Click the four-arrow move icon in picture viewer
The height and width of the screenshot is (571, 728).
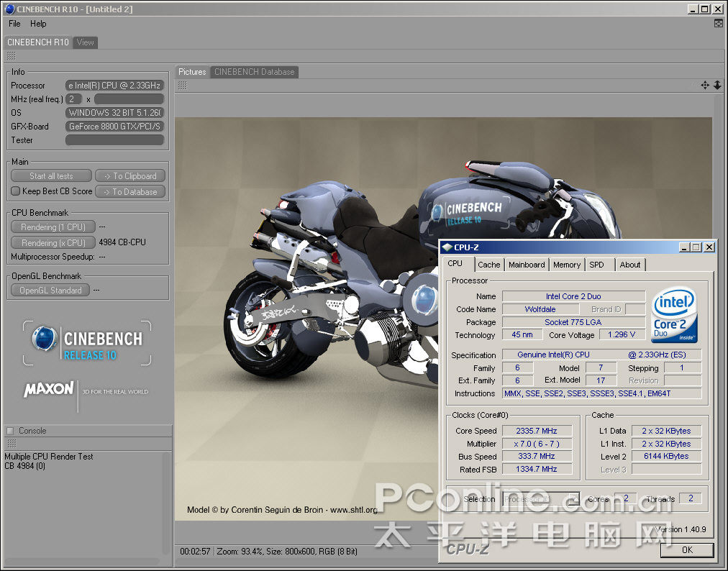(x=705, y=85)
